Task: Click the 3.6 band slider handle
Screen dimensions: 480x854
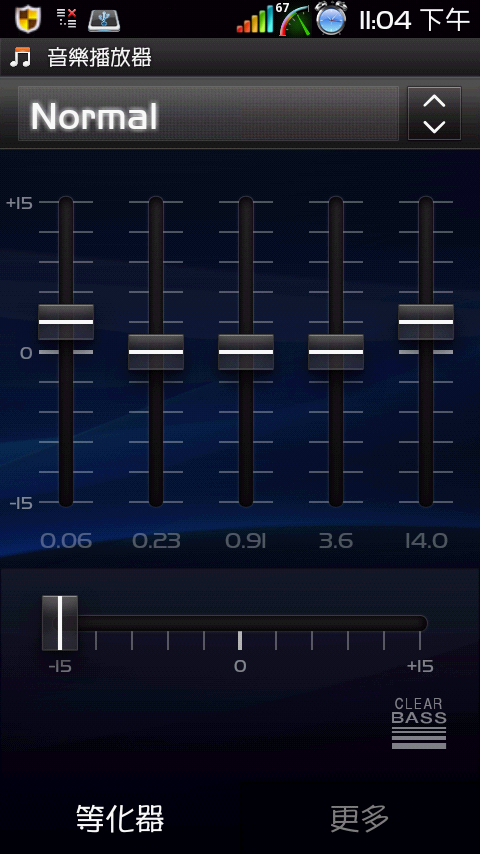Action: (x=336, y=352)
